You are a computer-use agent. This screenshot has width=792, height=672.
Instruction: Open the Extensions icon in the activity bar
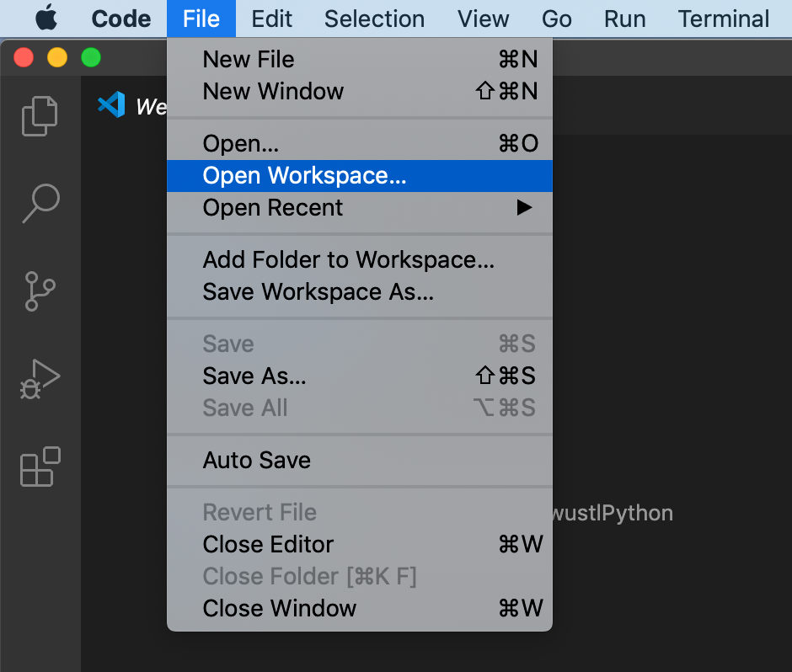click(39, 467)
